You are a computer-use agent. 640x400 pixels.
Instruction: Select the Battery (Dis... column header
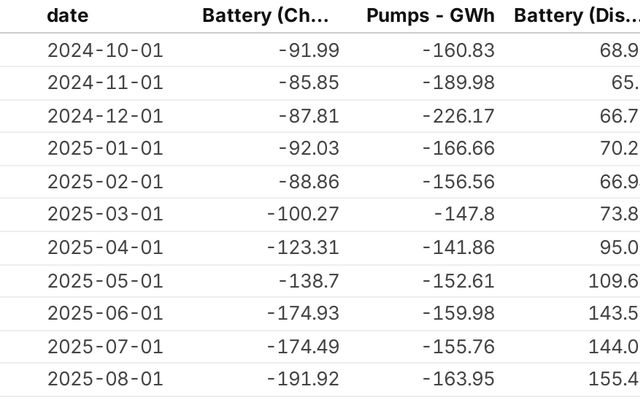(575, 15)
